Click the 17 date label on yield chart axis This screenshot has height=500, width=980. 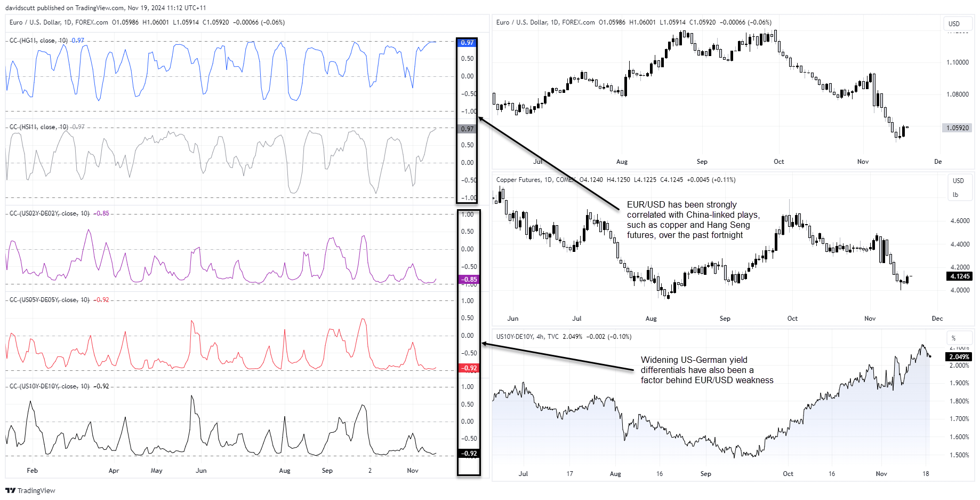coord(570,474)
